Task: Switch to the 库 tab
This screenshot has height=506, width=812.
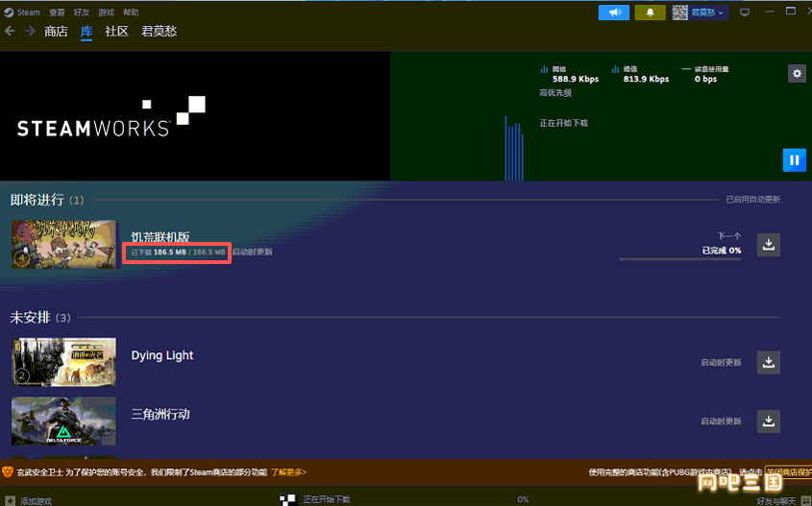Action: click(86, 32)
